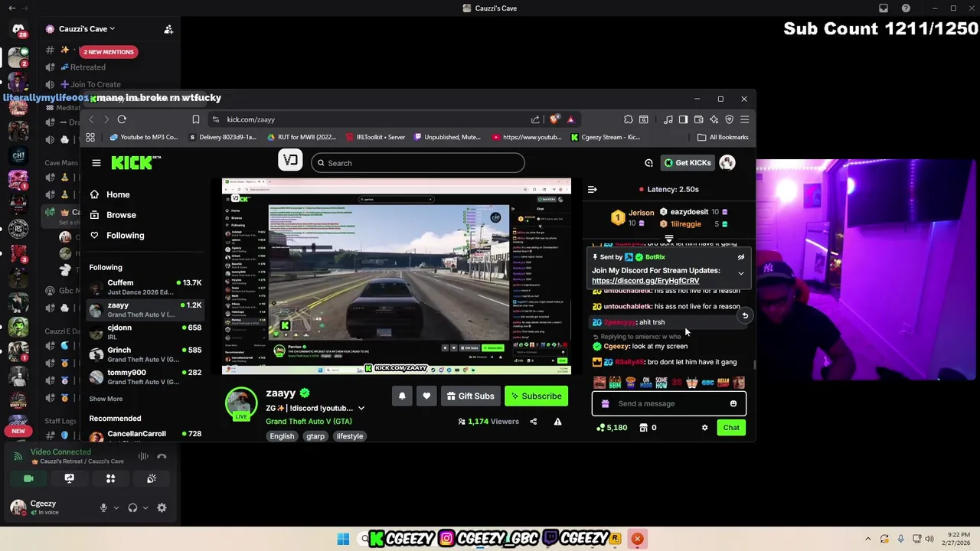
Task: Deafen Discord headphones
Action: tap(132, 507)
